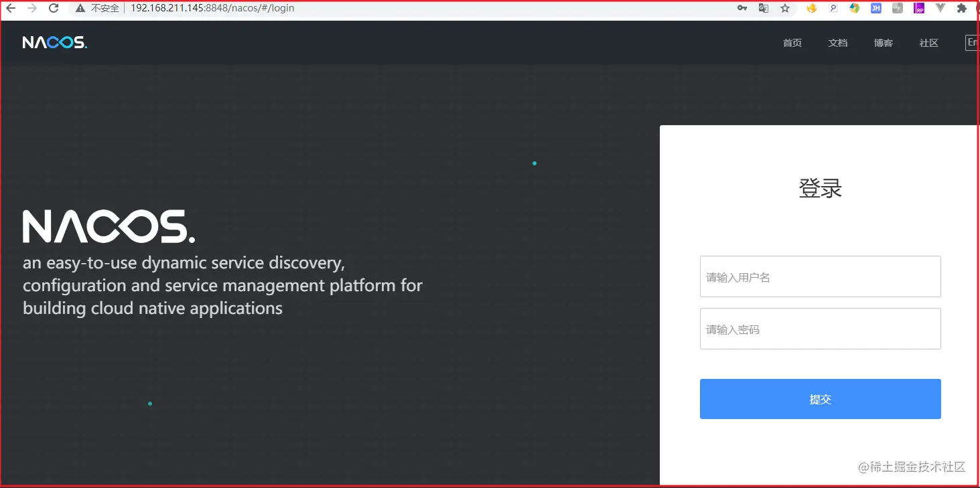The image size is (980, 488).
Task: Open the extensions puzzle piece menu
Action: tap(962, 8)
